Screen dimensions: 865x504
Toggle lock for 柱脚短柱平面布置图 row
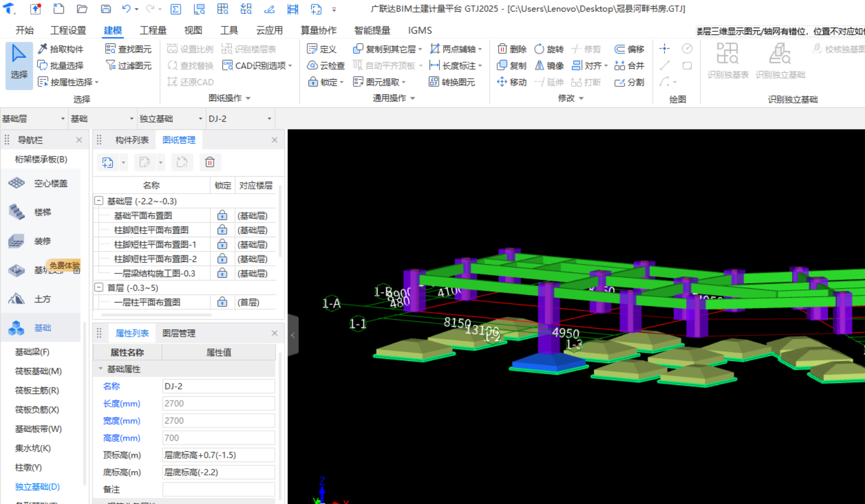click(x=222, y=229)
